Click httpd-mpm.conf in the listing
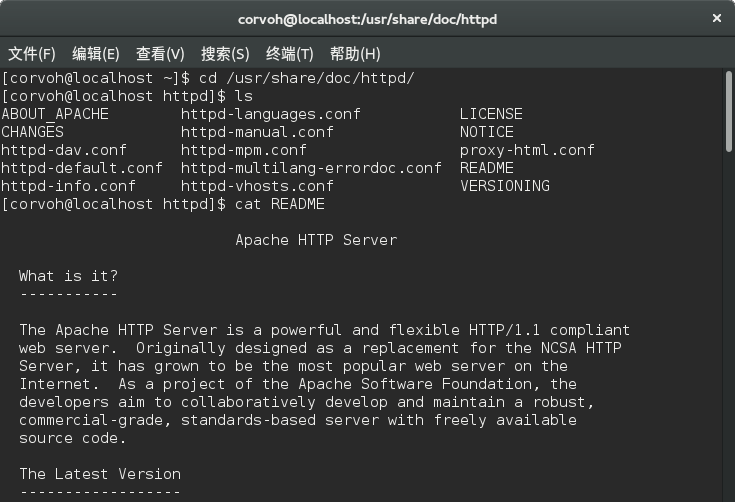Viewport: 735px width, 502px height. [x=244, y=150]
